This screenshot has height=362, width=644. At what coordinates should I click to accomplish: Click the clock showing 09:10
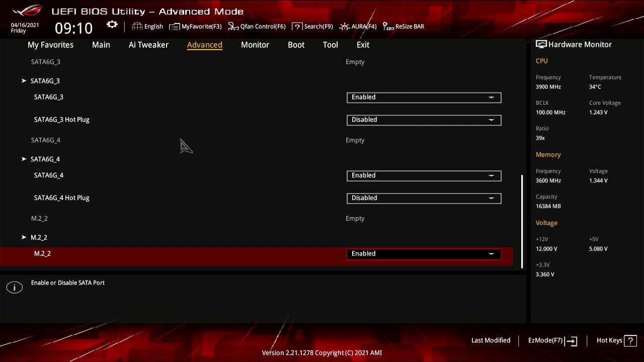(x=74, y=28)
